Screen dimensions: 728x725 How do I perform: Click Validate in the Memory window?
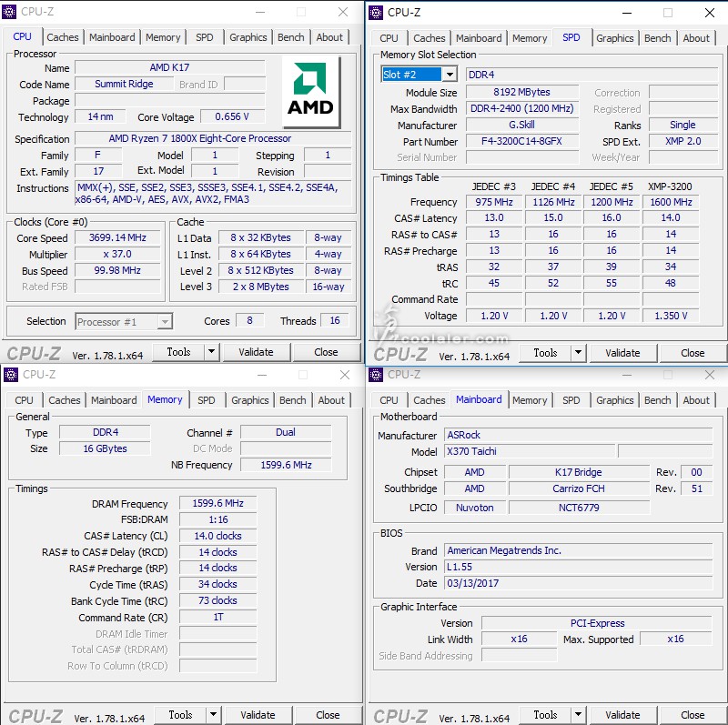(x=258, y=715)
